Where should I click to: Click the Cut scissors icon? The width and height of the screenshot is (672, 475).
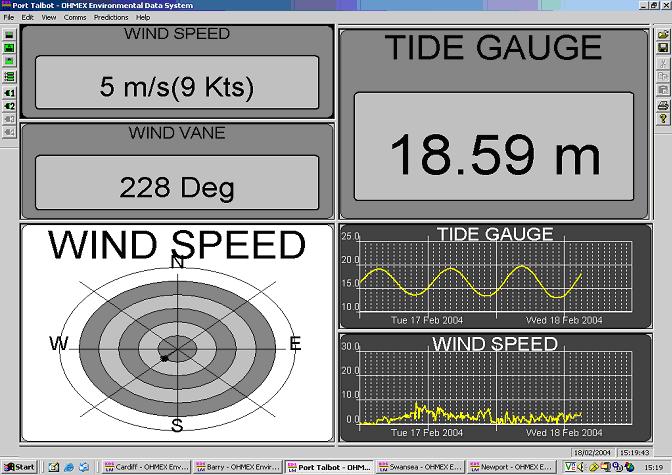point(663,63)
